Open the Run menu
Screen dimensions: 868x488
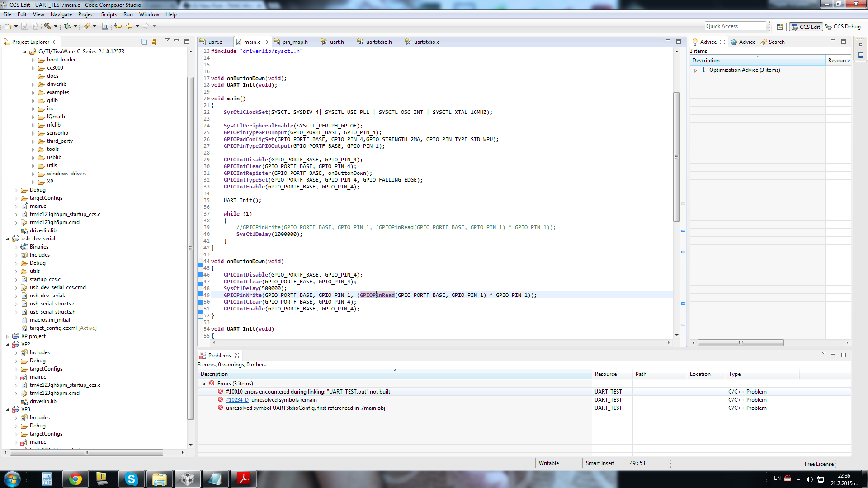tap(128, 14)
